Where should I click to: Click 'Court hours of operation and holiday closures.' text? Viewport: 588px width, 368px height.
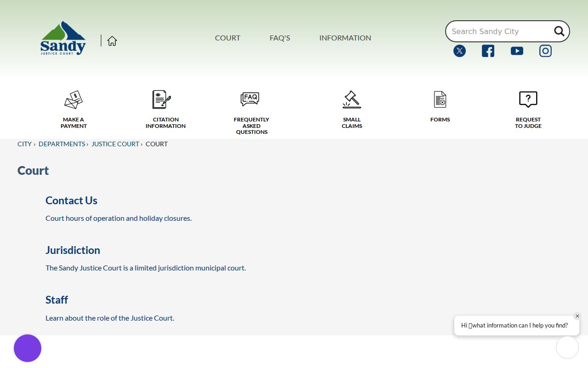pyautogui.click(x=119, y=218)
